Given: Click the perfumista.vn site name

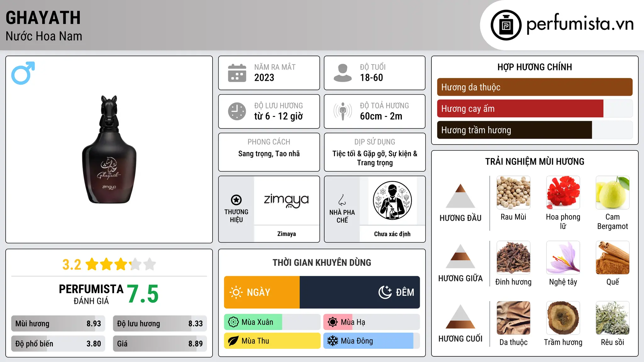Looking at the screenshot, I should pos(580,25).
